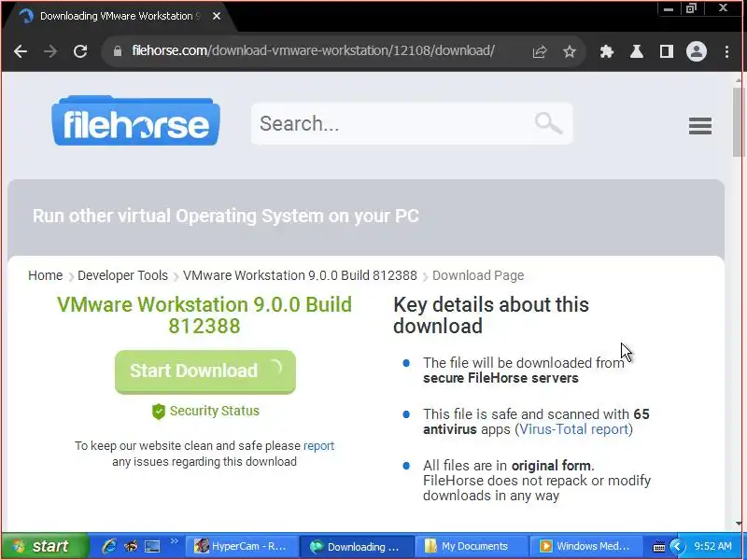Bookmark this page with the star icon

[x=570, y=51]
